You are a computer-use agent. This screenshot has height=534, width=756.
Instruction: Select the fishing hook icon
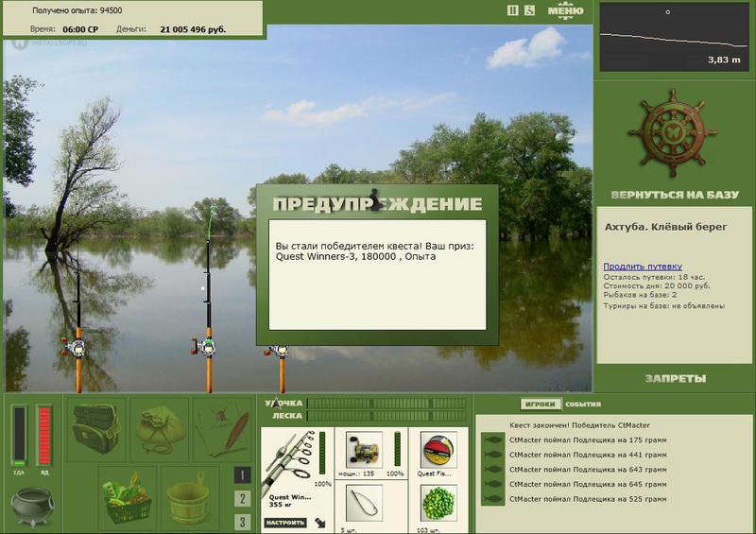[x=365, y=504]
